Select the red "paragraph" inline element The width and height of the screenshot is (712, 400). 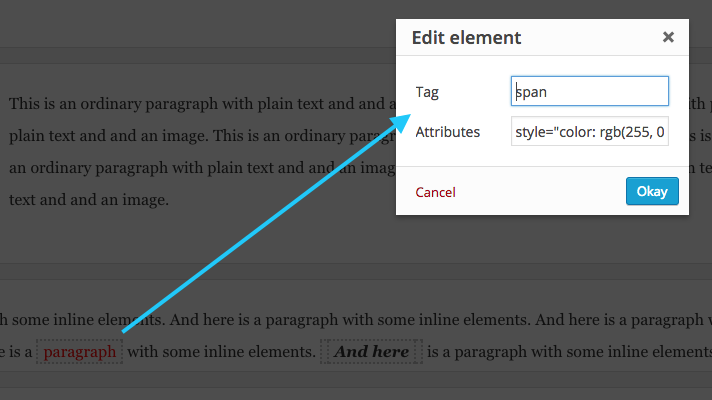[79, 351]
